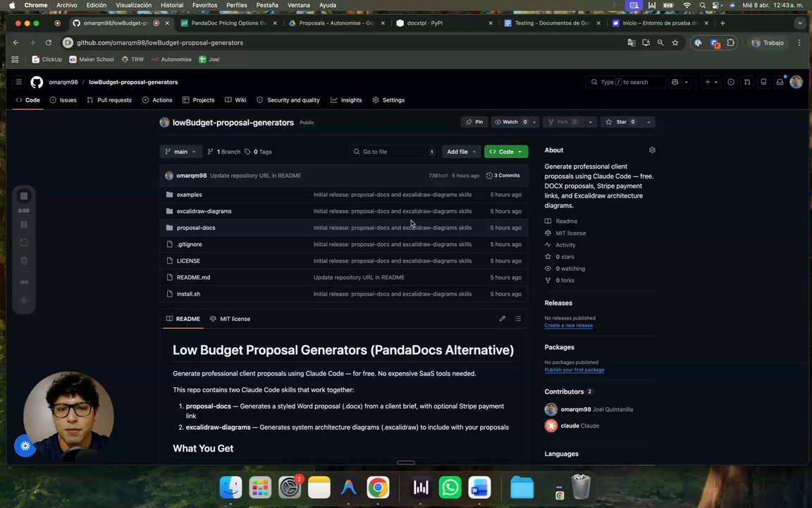Open the Add file dropdown

(461, 152)
